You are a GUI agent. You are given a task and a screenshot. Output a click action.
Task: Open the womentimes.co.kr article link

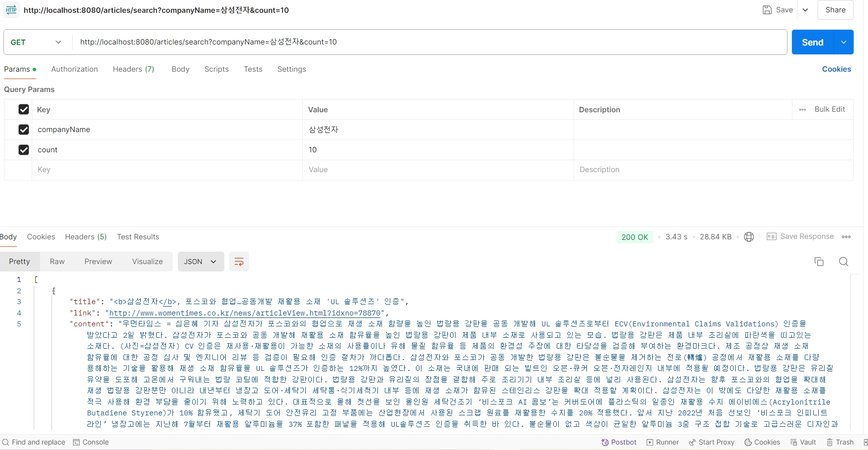(x=245, y=313)
